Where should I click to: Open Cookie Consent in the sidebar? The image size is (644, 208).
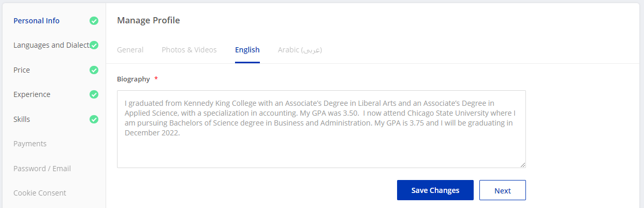coord(40,193)
